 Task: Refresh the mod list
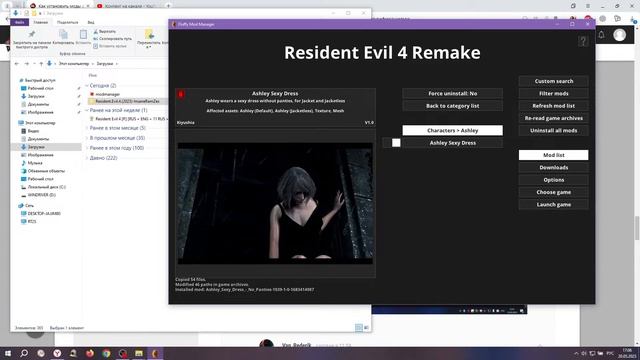click(553, 106)
